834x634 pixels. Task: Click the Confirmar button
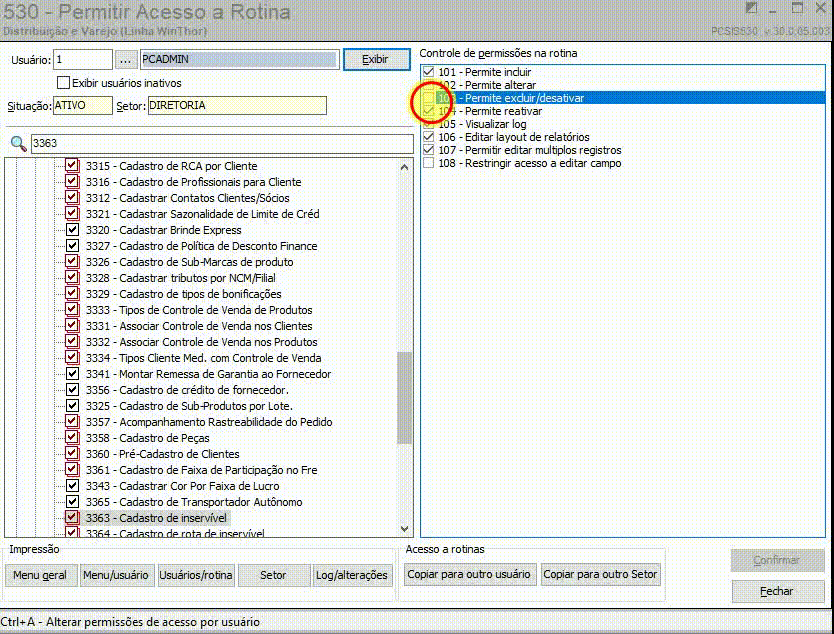[777, 560]
